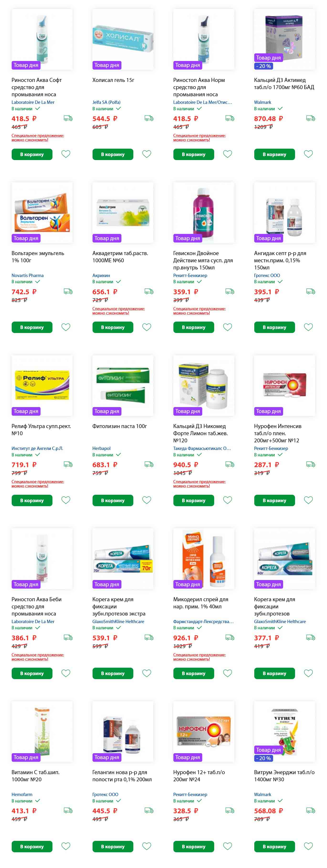Open Ангидак септ product title link
This screenshot has height=868, width=327.
pyautogui.click(x=280, y=260)
